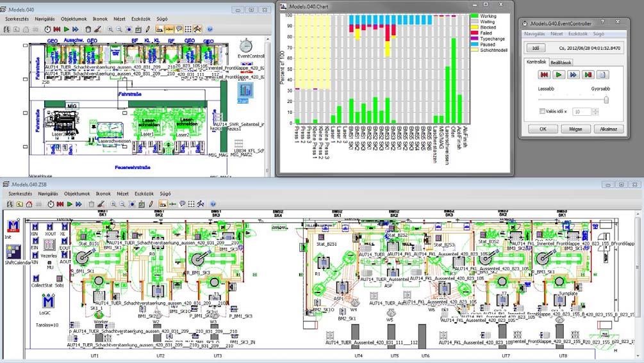Open Nézet menu in ZSB window
The image size is (644, 363).
(123, 193)
